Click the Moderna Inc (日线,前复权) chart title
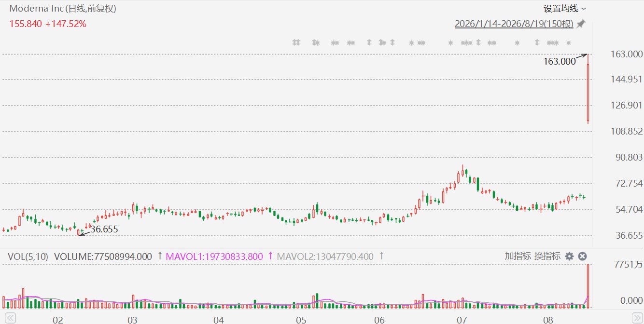The image size is (644, 324). click(63, 9)
